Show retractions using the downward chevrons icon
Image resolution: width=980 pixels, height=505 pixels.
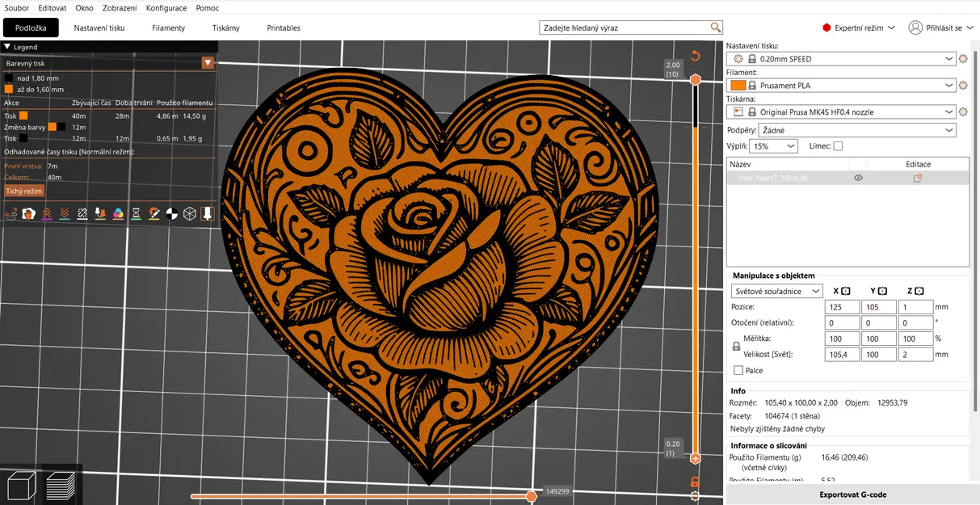[64, 213]
